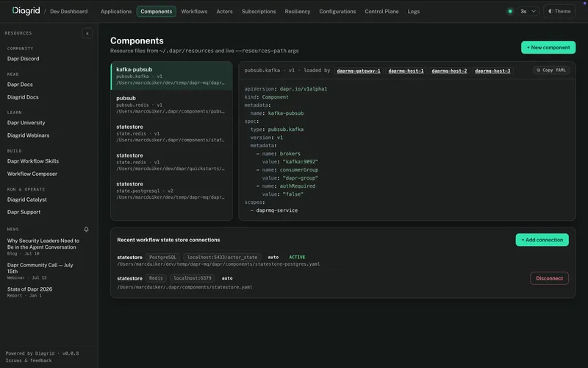
Task: Open the Applications tab
Action: [116, 11]
